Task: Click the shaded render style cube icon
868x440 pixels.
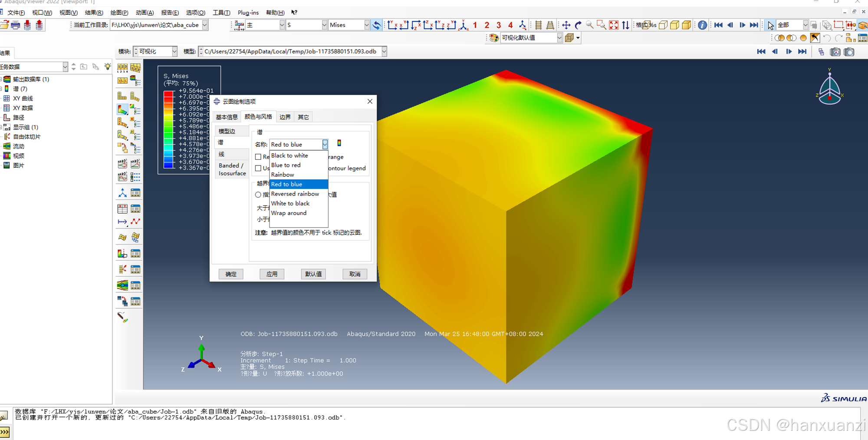Action: point(687,25)
